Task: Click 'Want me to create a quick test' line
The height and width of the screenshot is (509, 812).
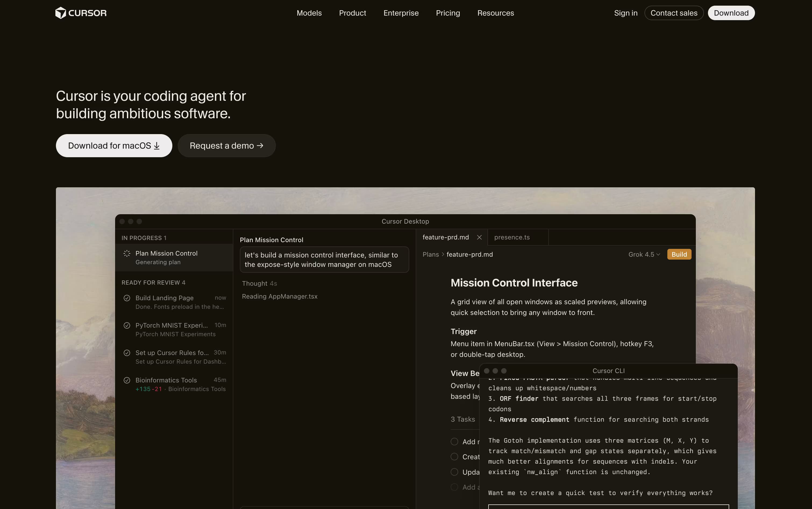Action: tap(600, 493)
